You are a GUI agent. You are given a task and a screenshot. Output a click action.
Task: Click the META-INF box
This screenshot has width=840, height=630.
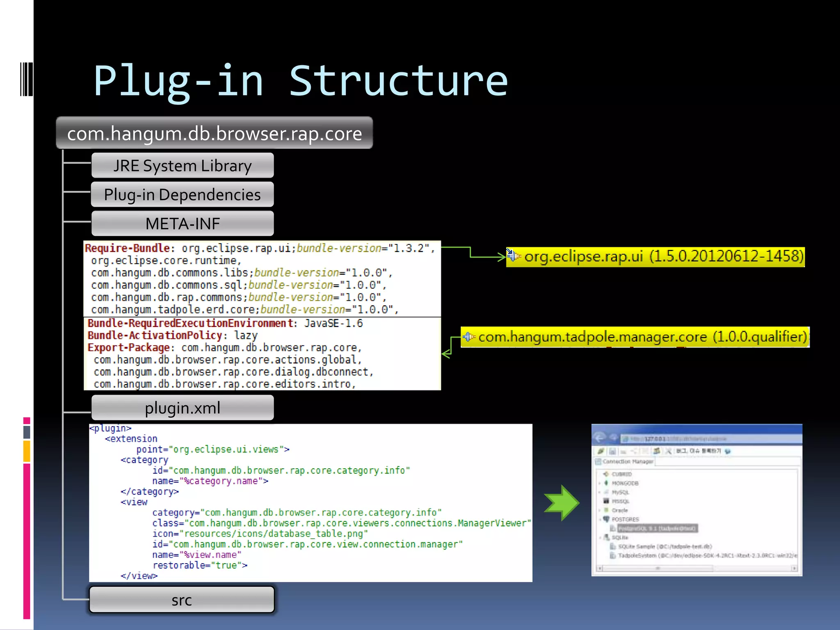[183, 224]
